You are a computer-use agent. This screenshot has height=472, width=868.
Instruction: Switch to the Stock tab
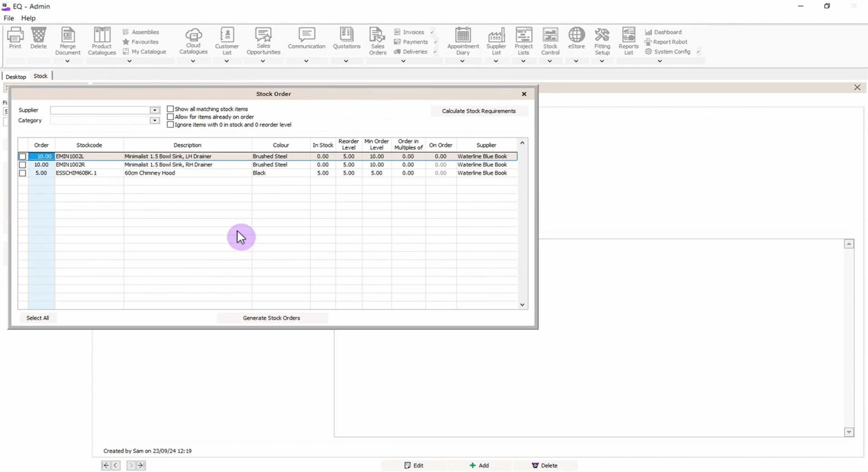tap(40, 76)
